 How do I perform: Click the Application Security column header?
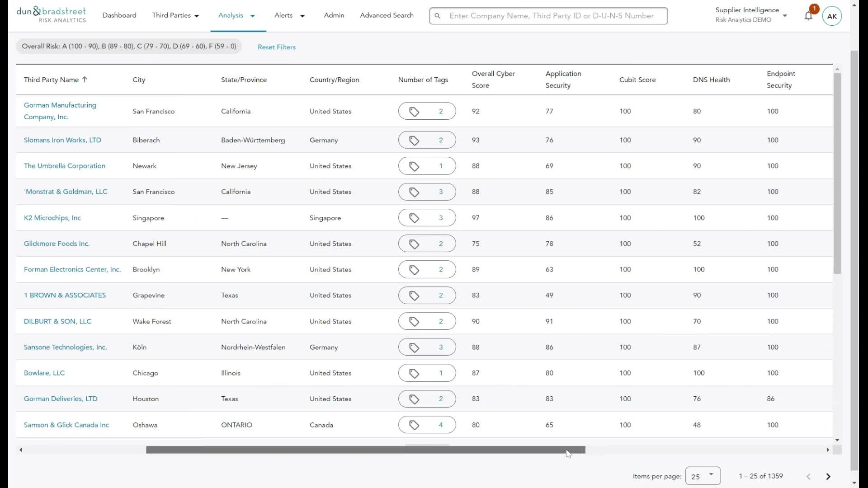pos(563,80)
